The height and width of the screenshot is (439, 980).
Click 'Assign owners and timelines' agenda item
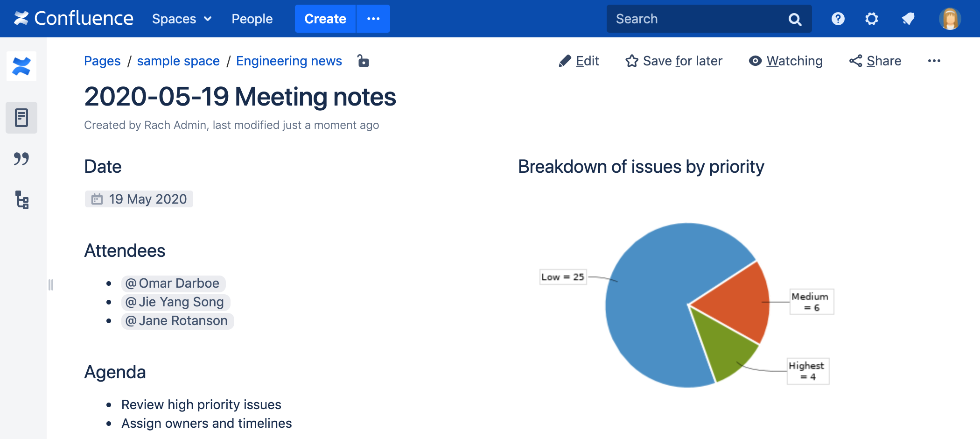(x=206, y=423)
